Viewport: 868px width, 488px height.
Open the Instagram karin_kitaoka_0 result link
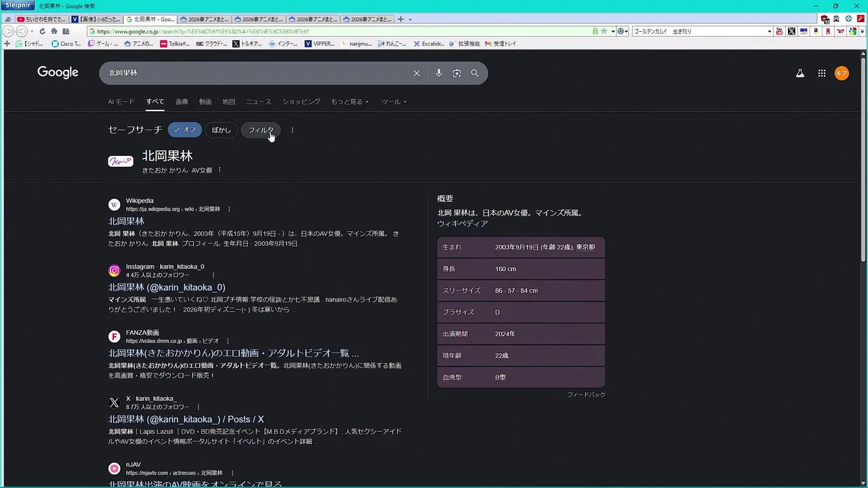[167, 287]
